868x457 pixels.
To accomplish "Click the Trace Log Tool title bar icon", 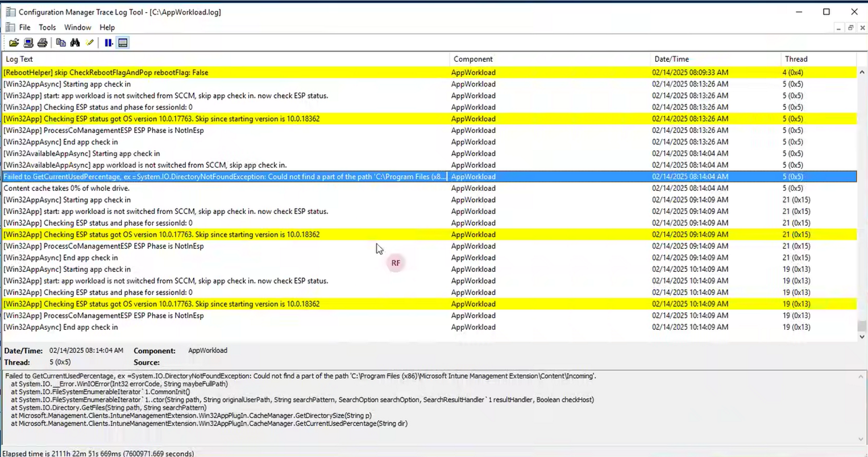I will click(11, 12).
